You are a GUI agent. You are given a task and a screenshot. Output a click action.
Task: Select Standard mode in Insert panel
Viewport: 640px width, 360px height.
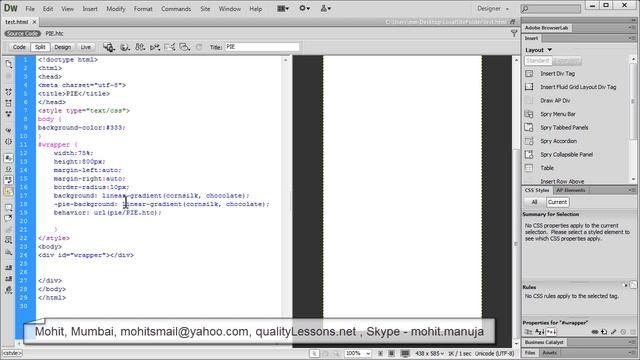(538, 61)
